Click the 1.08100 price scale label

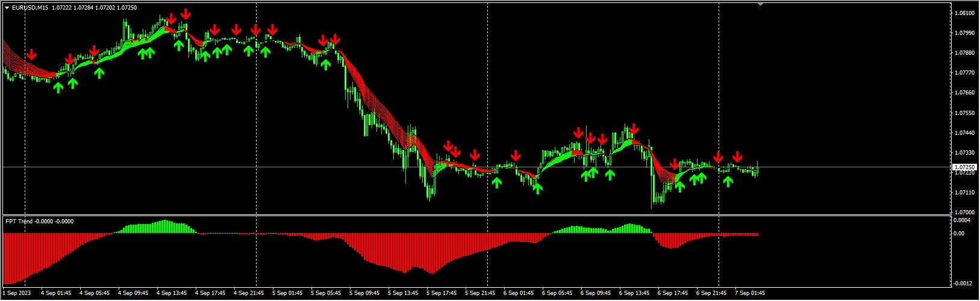coord(964,13)
